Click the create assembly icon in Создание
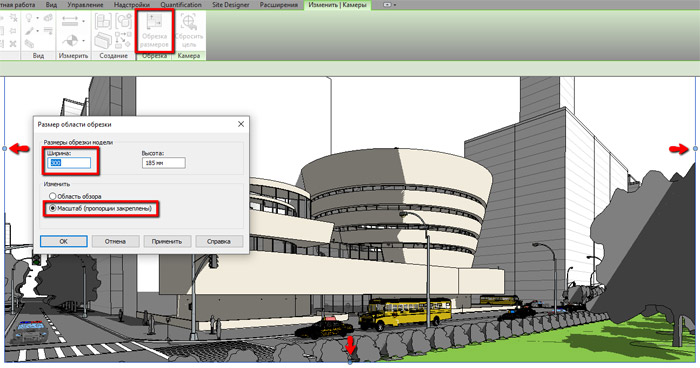The image size is (700, 368). pyautogui.click(x=103, y=21)
